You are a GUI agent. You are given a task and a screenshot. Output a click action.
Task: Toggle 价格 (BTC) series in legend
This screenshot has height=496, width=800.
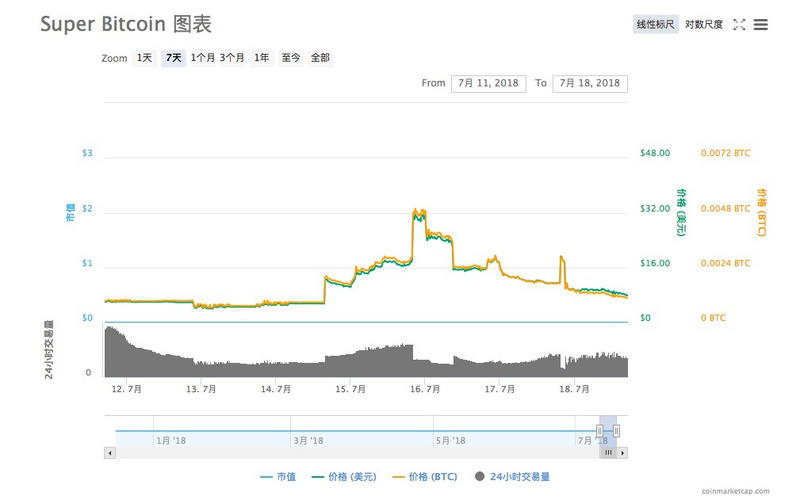point(424,477)
